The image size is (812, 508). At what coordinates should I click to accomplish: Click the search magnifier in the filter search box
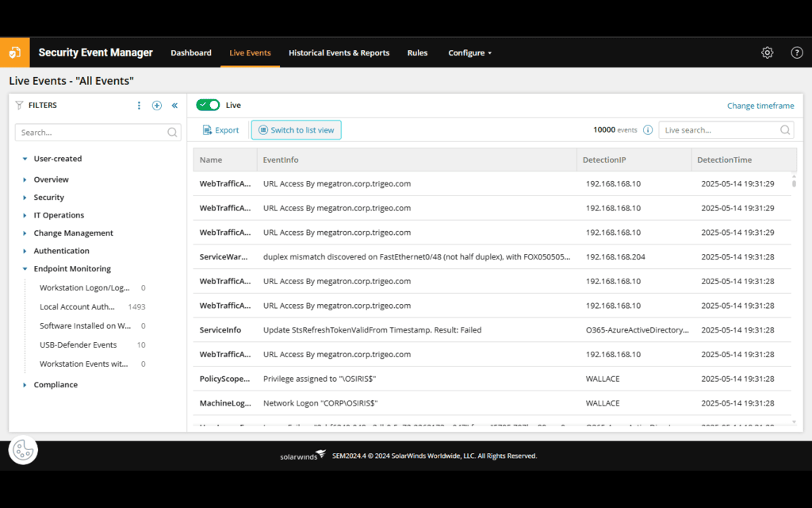pos(172,132)
